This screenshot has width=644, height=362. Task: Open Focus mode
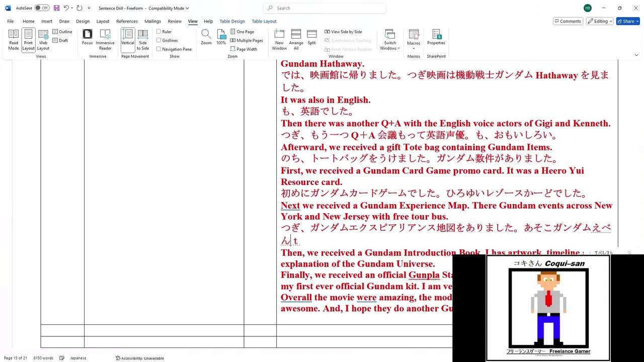click(x=88, y=37)
